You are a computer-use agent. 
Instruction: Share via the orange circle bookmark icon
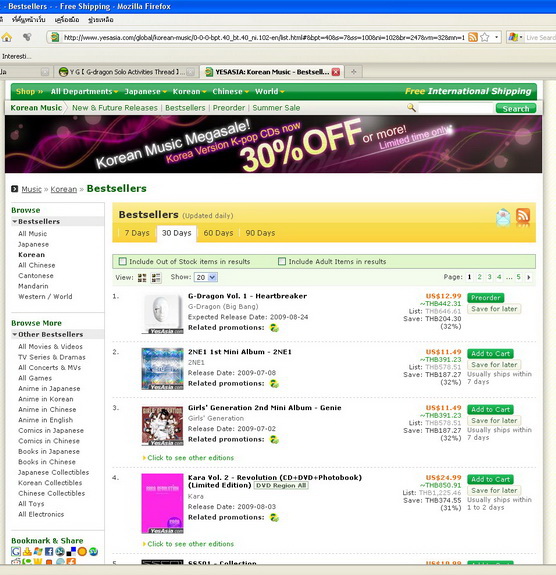coord(82,551)
